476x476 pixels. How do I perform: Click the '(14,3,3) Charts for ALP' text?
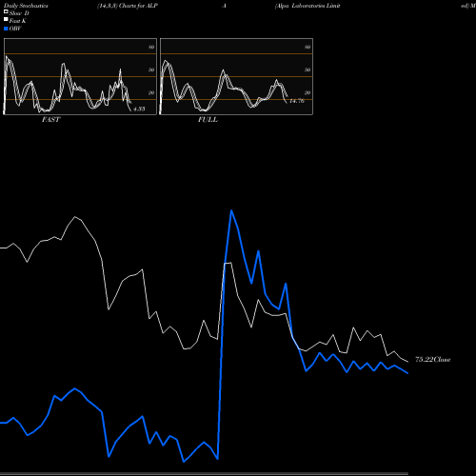point(128,6)
